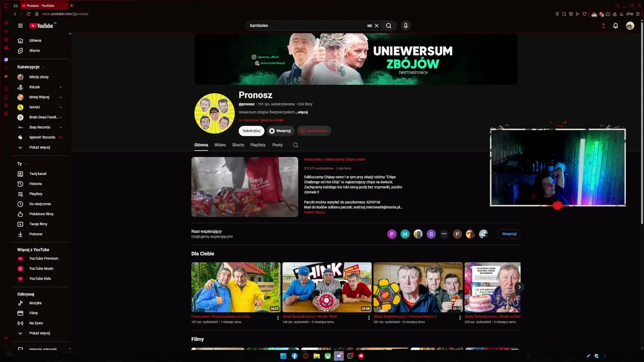The image size is (644, 362).
Task: Click the YouTube logo
Action: click(x=42, y=26)
